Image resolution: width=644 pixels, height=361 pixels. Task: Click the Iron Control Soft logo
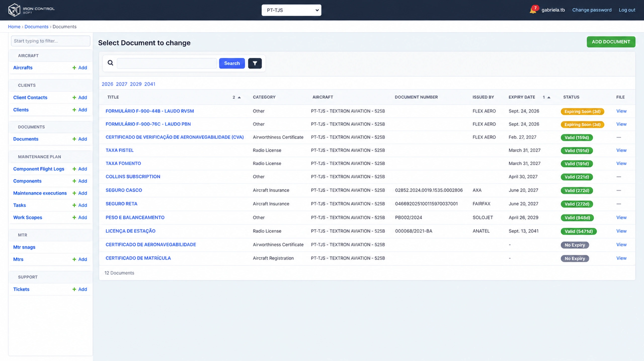point(31,10)
